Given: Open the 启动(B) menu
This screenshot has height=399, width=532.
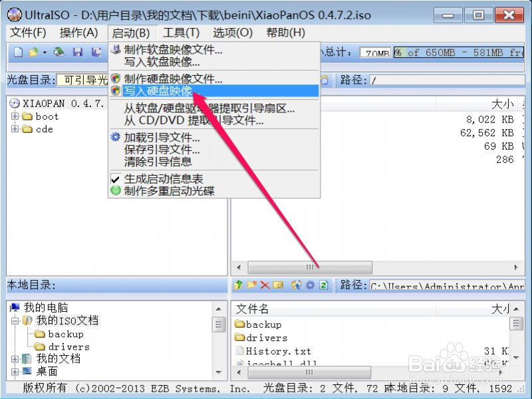Looking at the screenshot, I should tap(131, 33).
